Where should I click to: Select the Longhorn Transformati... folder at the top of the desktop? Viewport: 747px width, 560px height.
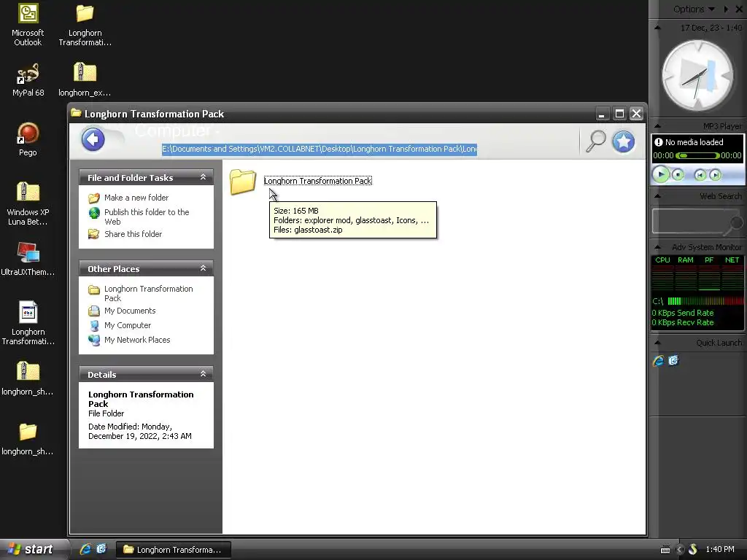point(85,13)
